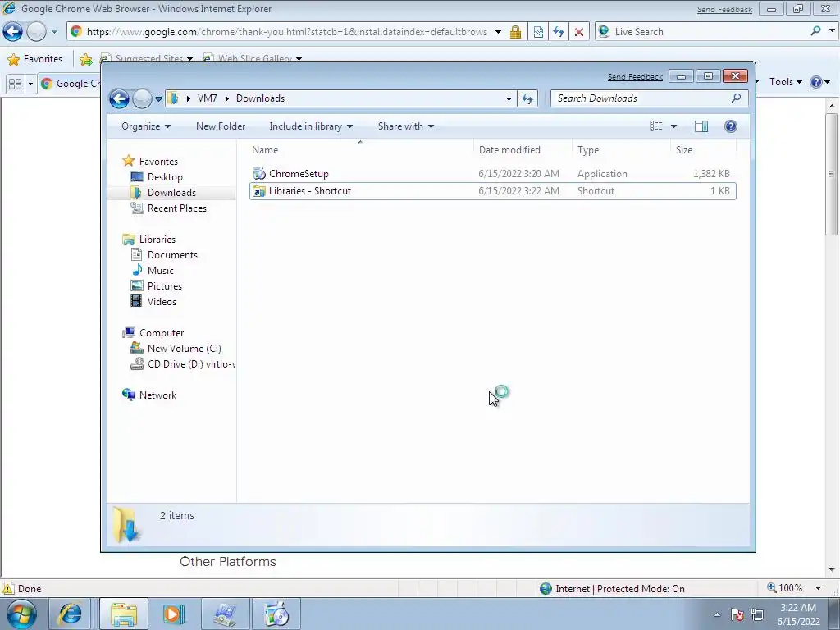Show hidden tray icons arrow

coord(717,614)
